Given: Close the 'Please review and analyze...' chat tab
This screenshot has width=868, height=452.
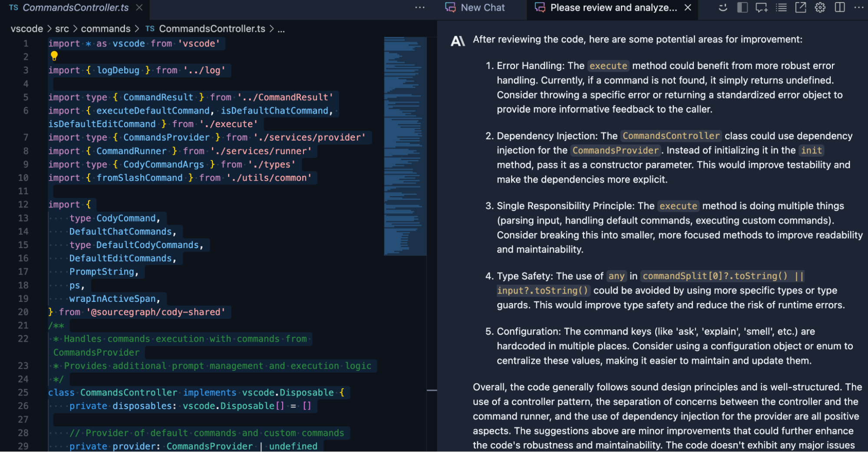Looking at the screenshot, I should (688, 8).
